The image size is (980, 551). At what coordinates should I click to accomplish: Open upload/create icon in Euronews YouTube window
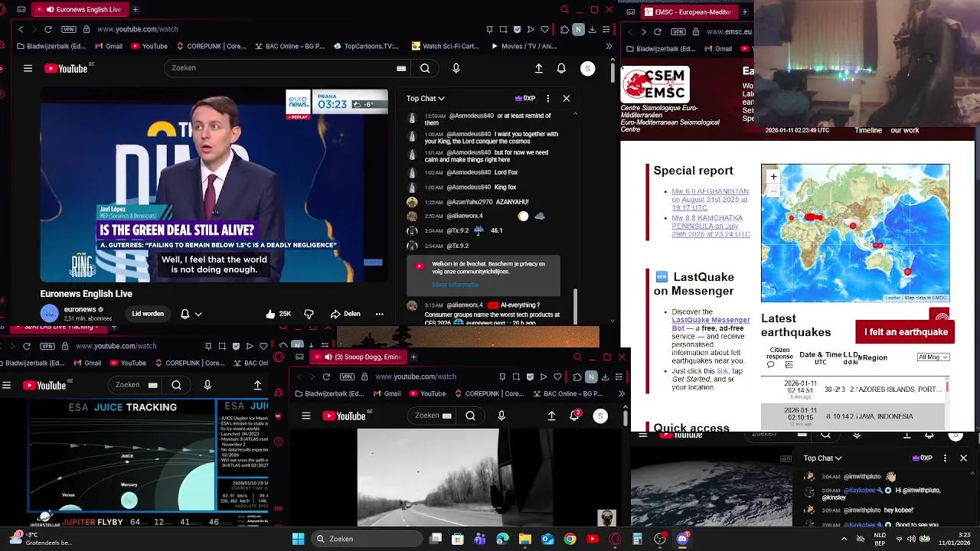click(x=539, y=68)
